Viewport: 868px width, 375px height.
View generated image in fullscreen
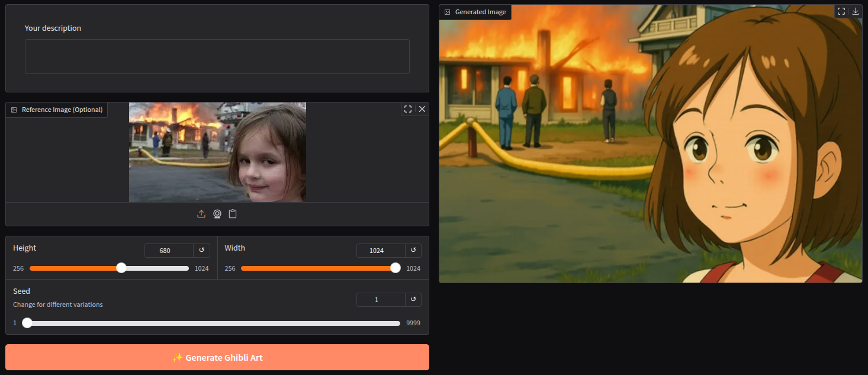841,11
